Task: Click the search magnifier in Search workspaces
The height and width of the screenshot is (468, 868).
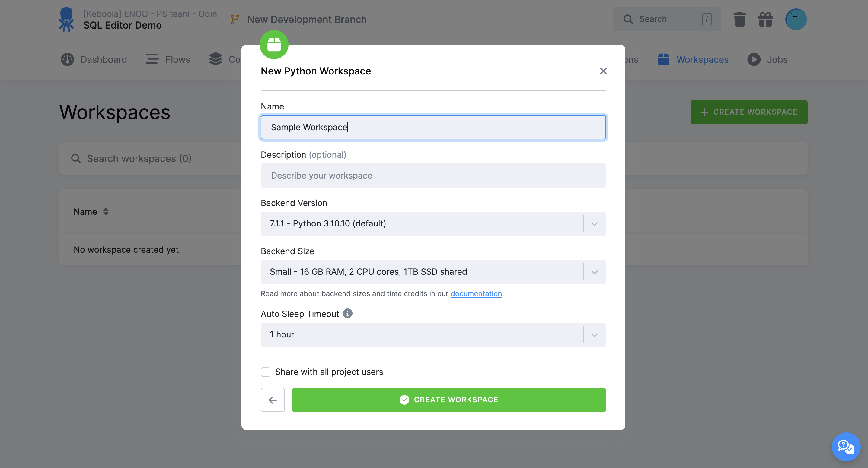Action: (76, 158)
